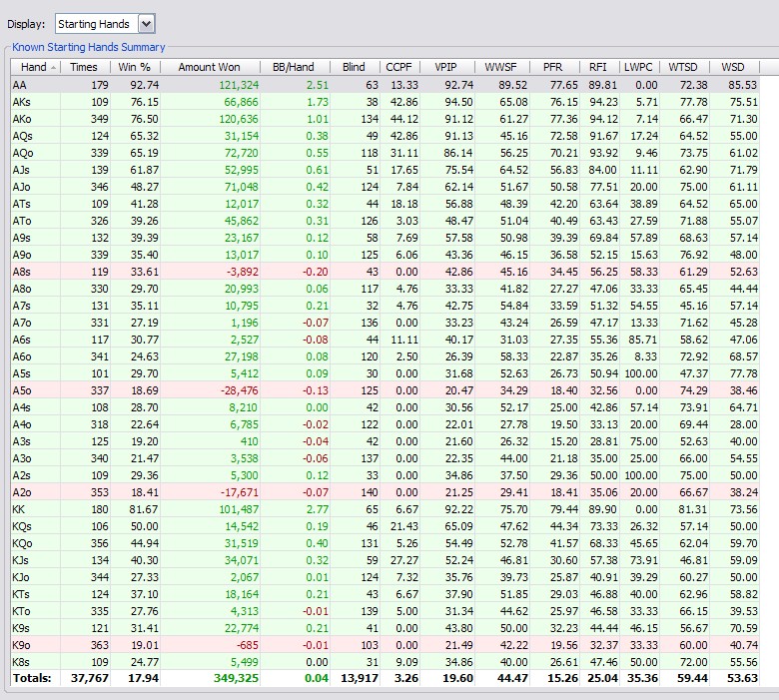The width and height of the screenshot is (779, 700).
Task: Click the KK WTSD value 81.31
Action: point(693,509)
